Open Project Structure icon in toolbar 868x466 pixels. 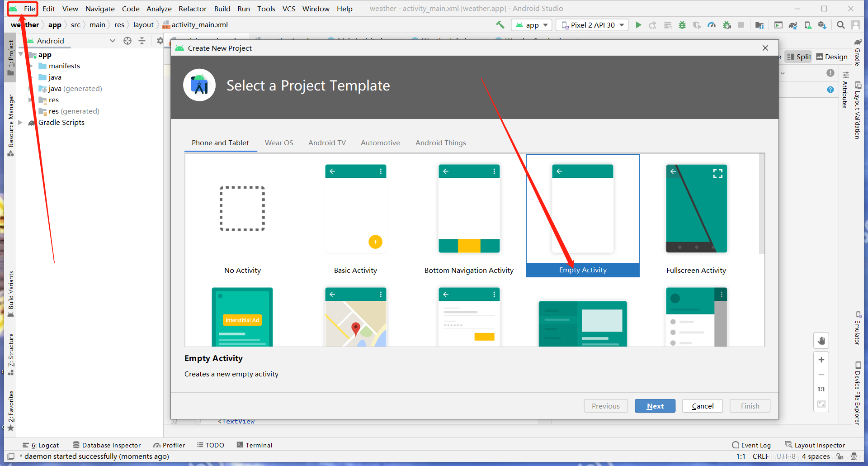[x=759, y=25]
